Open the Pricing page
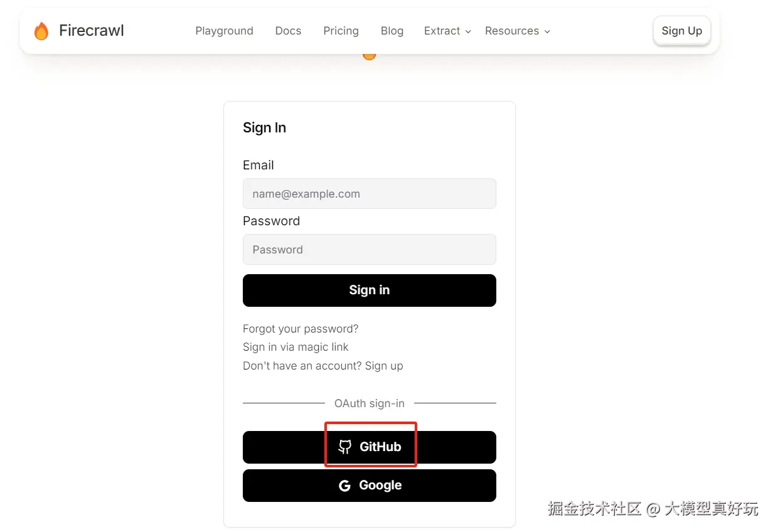Viewport: 773px width, 532px height. pos(341,31)
